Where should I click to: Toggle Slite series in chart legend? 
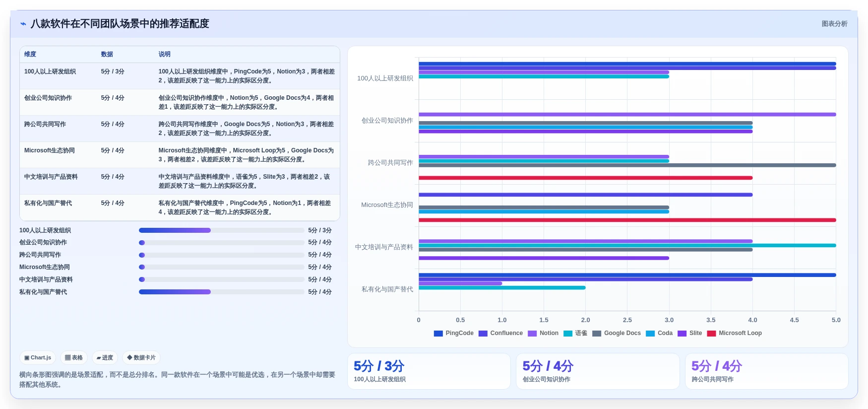pyautogui.click(x=690, y=334)
